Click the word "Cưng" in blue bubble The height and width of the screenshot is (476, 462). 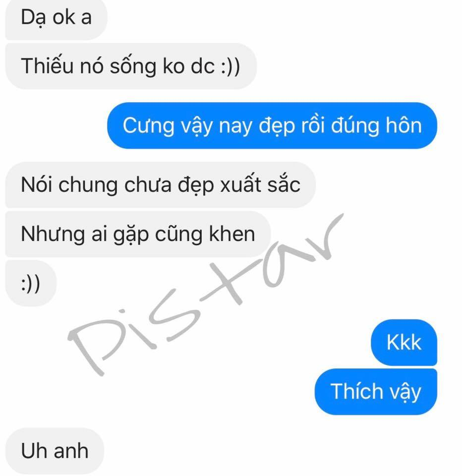pyautogui.click(x=148, y=126)
